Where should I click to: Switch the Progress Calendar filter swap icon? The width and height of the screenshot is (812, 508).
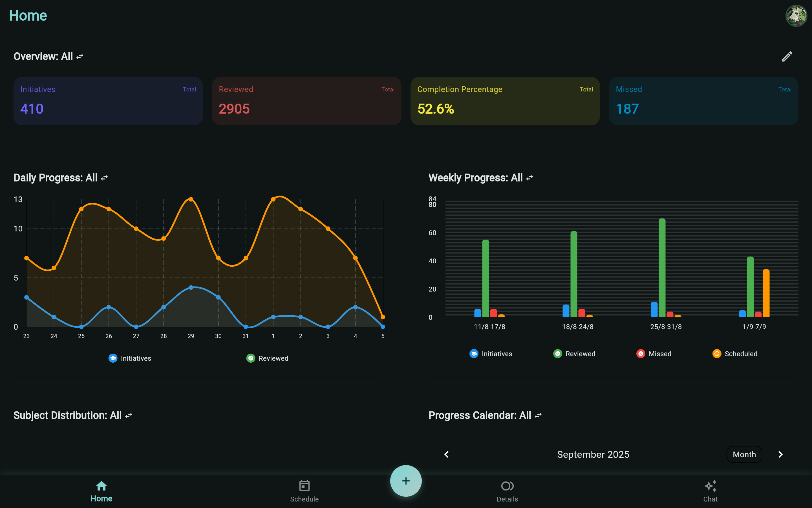pos(538,416)
